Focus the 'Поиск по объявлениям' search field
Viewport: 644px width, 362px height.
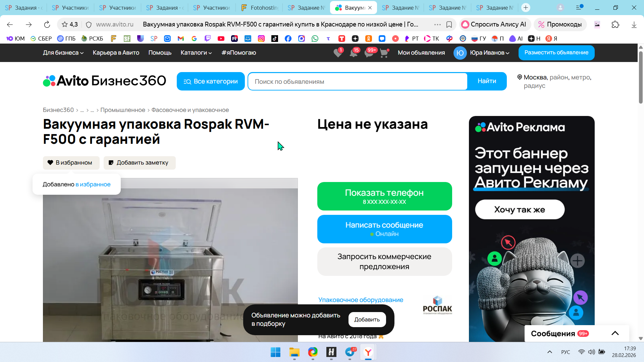click(357, 81)
